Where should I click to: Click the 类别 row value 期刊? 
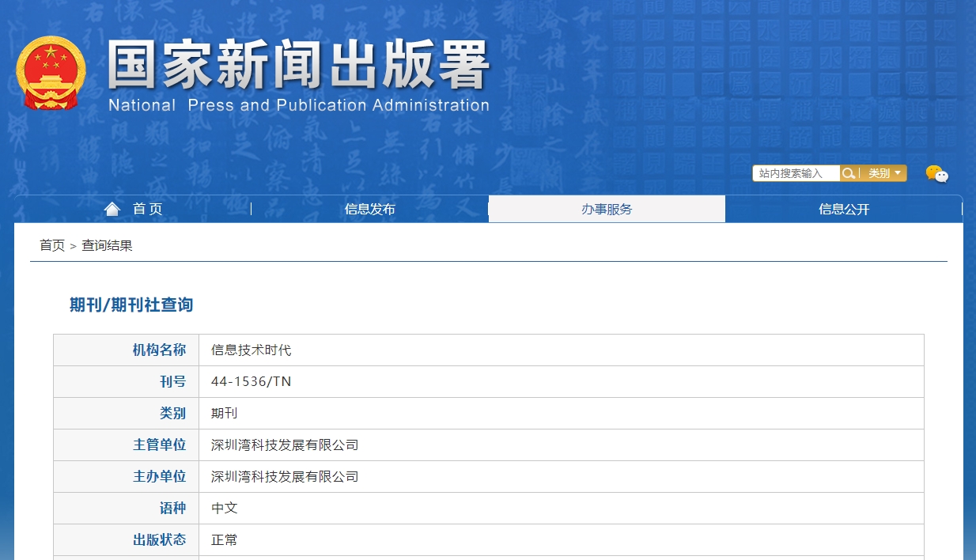click(225, 413)
